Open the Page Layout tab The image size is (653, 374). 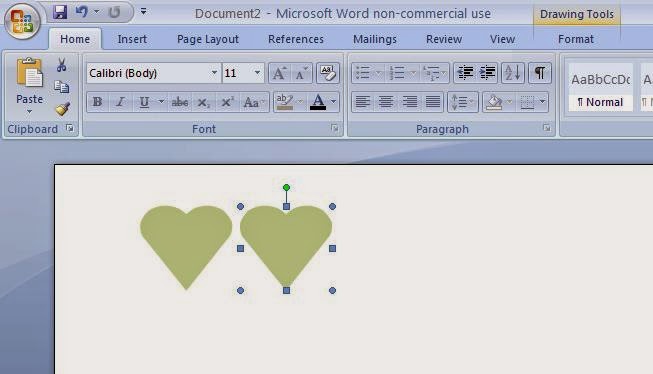point(208,39)
